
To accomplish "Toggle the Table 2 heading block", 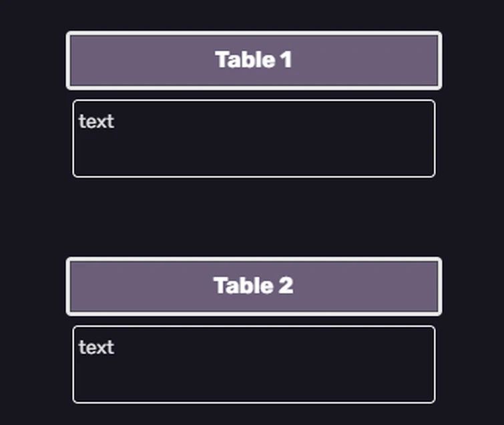I will click(x=254, y=286).
